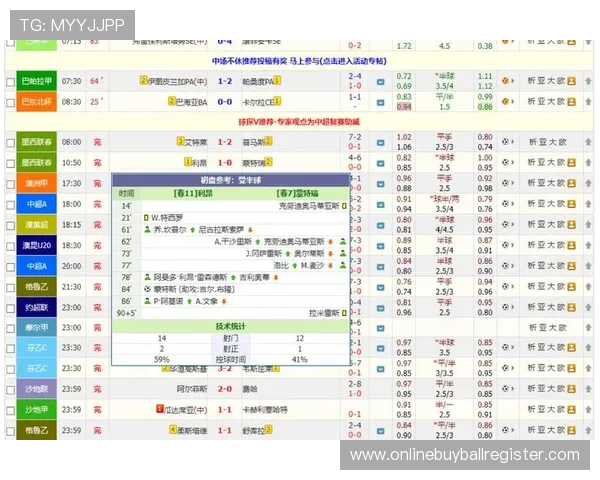Click football icon in 沙地联 23:59 row
The width and height of the screenshot is (600, 480).
point(505,389)
